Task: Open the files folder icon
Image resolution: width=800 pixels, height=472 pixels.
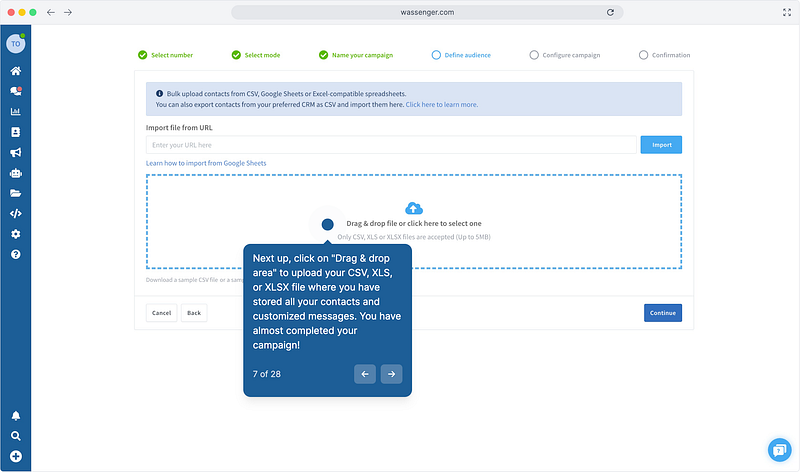Action: pos(15,193)
